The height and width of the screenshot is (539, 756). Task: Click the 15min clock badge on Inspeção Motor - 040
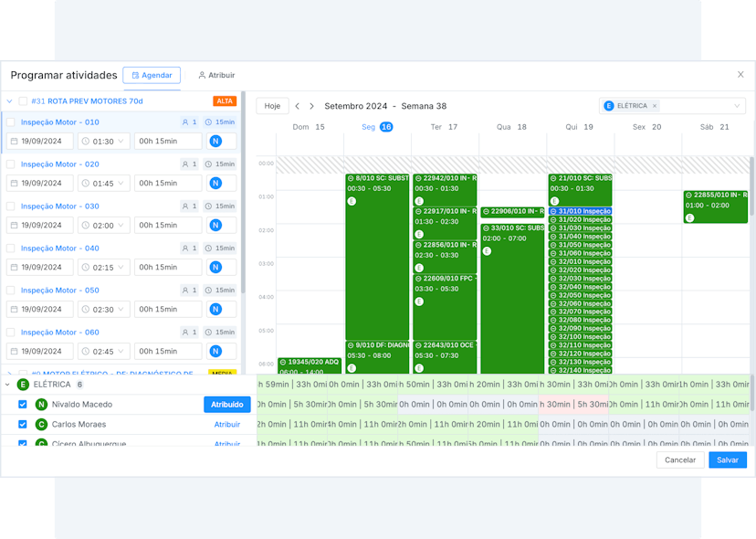219,248
